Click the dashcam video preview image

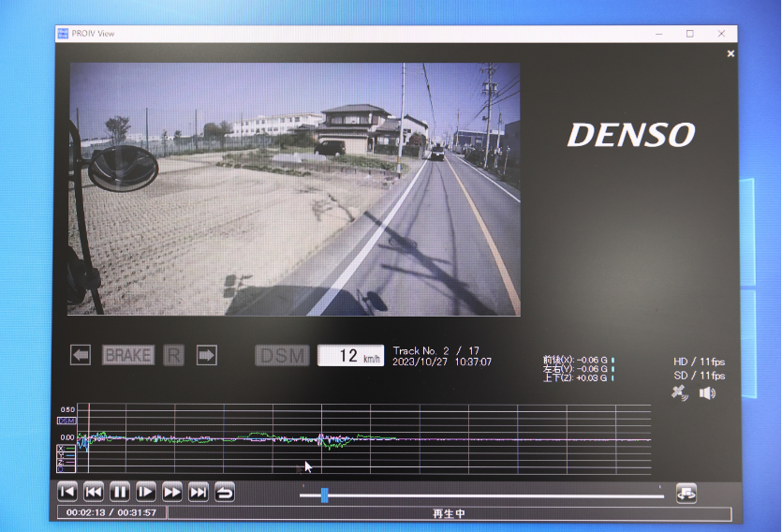[x=294, y=189]
